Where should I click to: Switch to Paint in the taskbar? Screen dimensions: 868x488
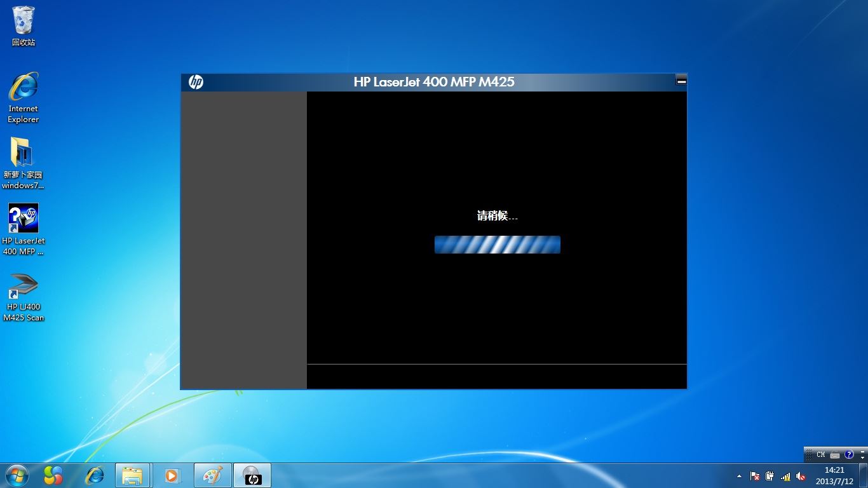click(212, 475)
